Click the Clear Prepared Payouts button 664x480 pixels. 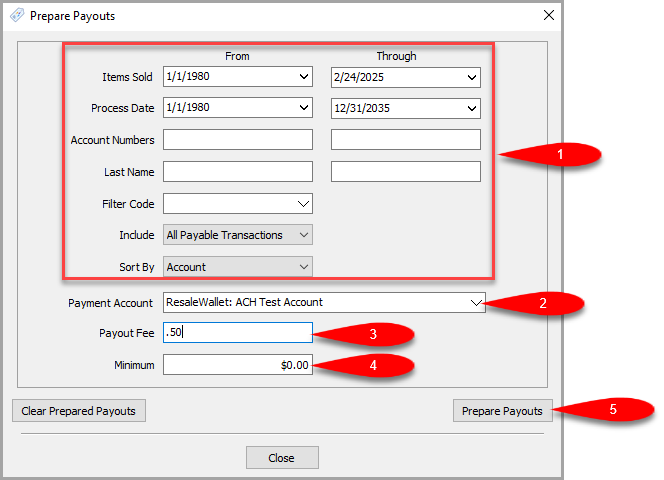pos(79,411)
